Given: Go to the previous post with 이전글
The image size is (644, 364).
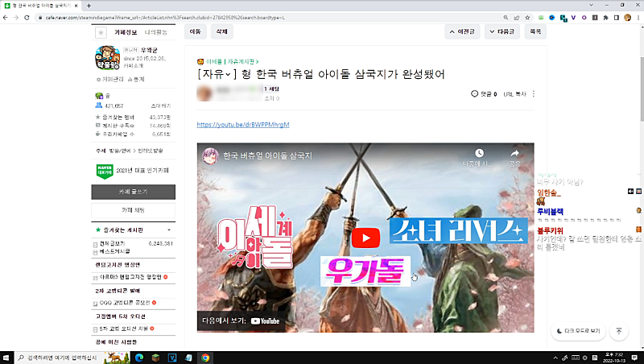Looking at the screenshot, I should coord(462,31).
